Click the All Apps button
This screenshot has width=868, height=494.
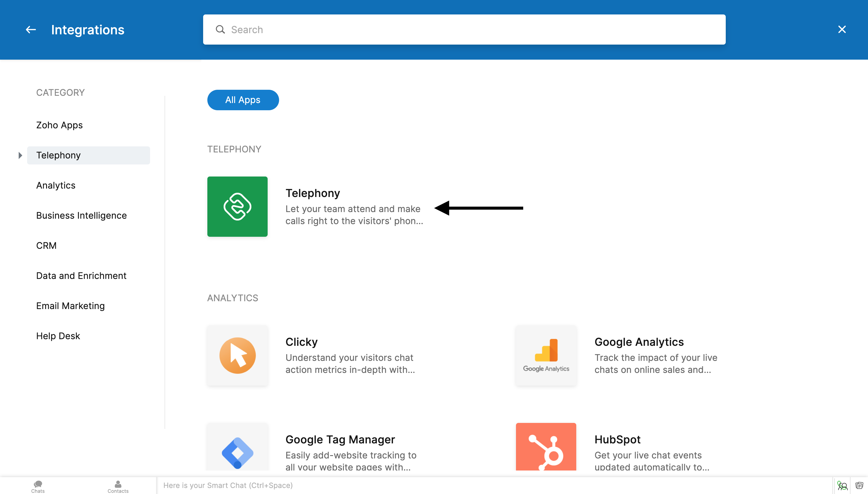243,100
